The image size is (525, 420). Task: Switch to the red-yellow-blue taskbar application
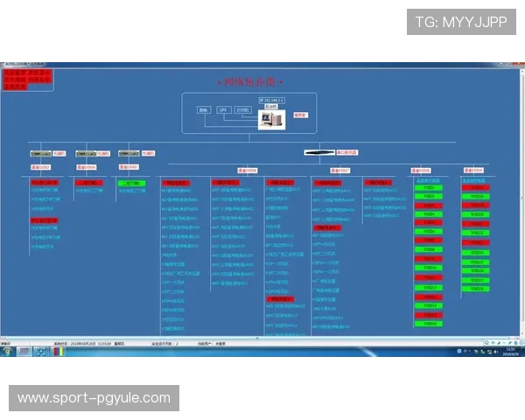coord(58,352)
